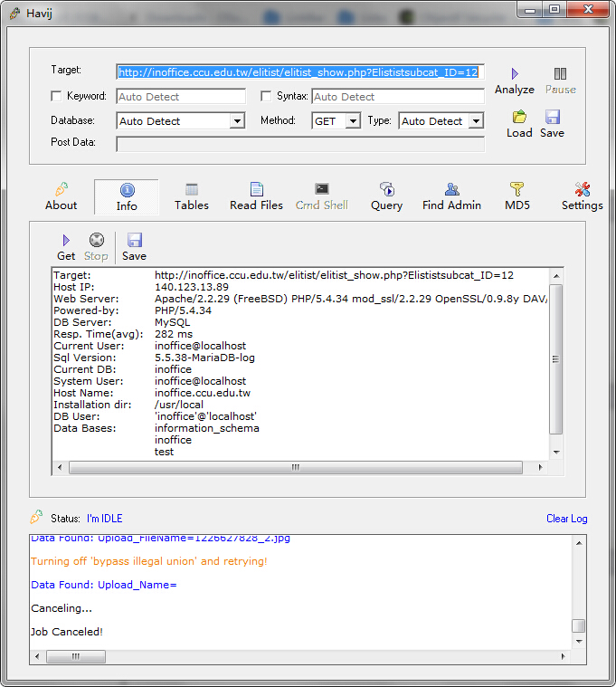Click Info panel scroll right arrow

(540, 467)
